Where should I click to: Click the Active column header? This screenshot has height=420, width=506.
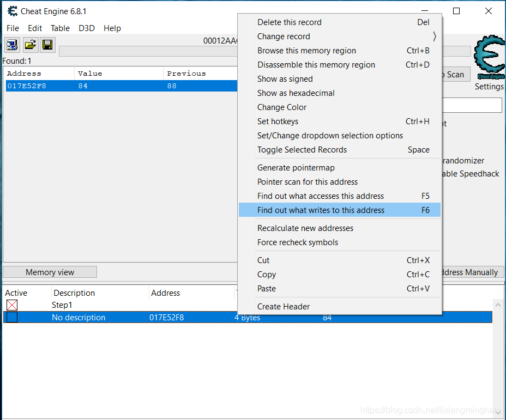16,293
